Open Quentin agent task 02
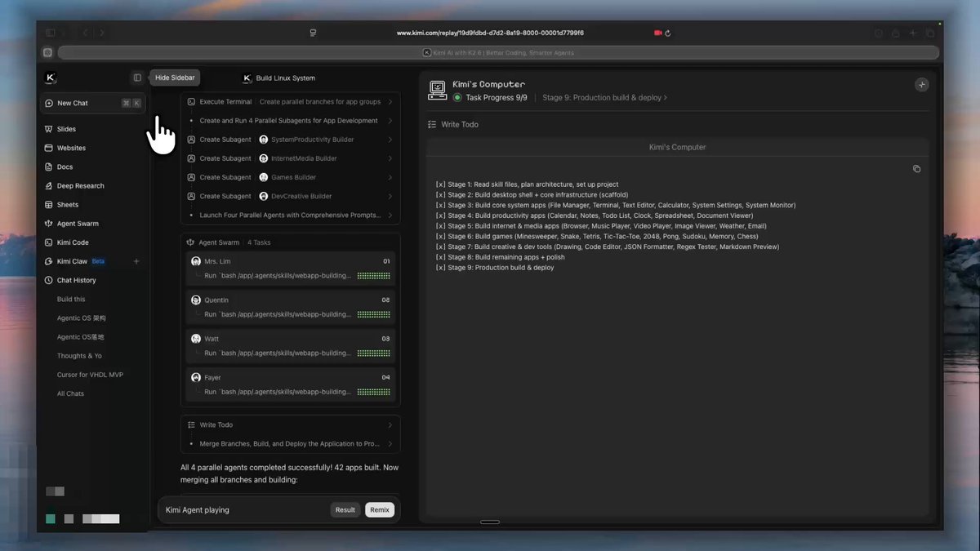Viewport: 980px width, 551px height. point(290,307)
